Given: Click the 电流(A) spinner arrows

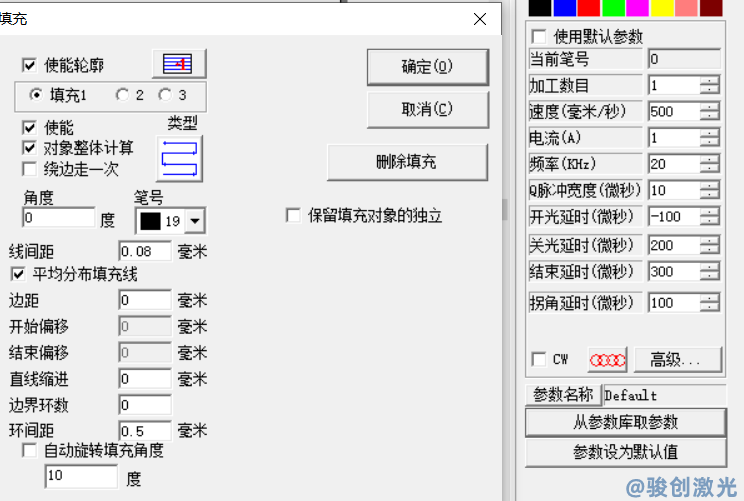Looking at the screenshot, I should point(710,138).
